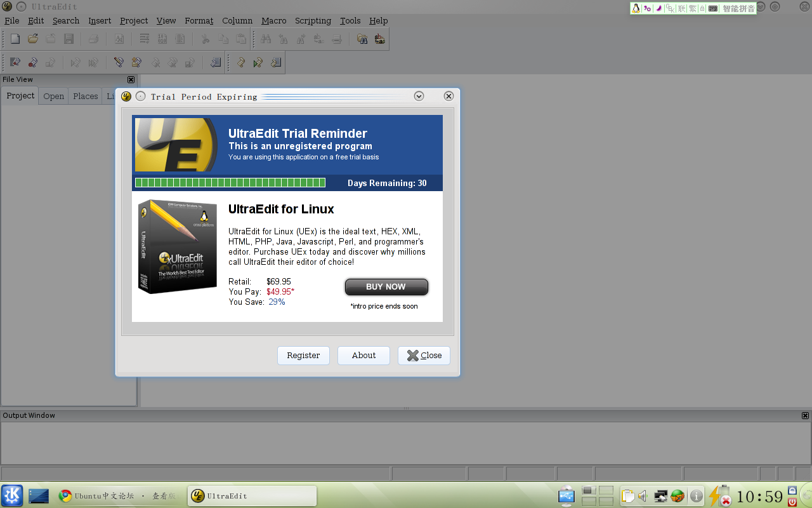Screen dimensions: 812x508
Task: Click the Save floppy disk icon
Action: [x=69, y=39]
